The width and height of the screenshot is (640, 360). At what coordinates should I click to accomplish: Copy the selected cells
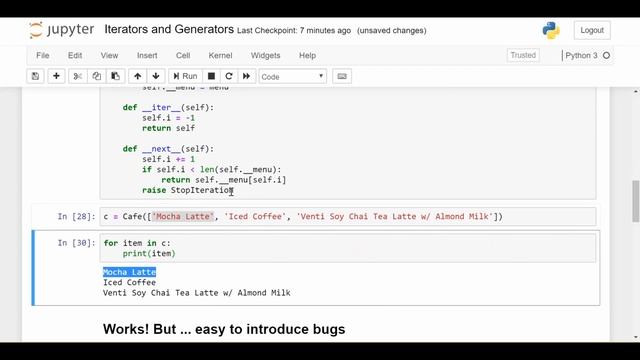[96, 76]
